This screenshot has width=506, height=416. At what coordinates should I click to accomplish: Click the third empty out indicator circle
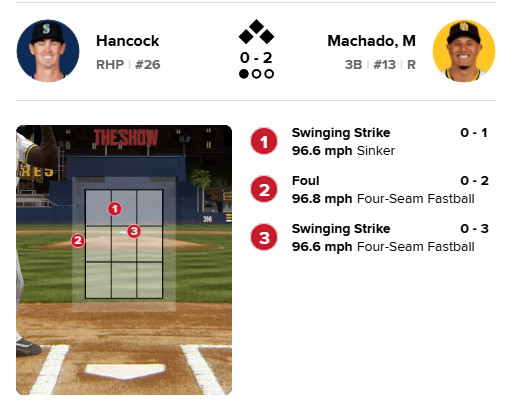[x=269, y=74]
